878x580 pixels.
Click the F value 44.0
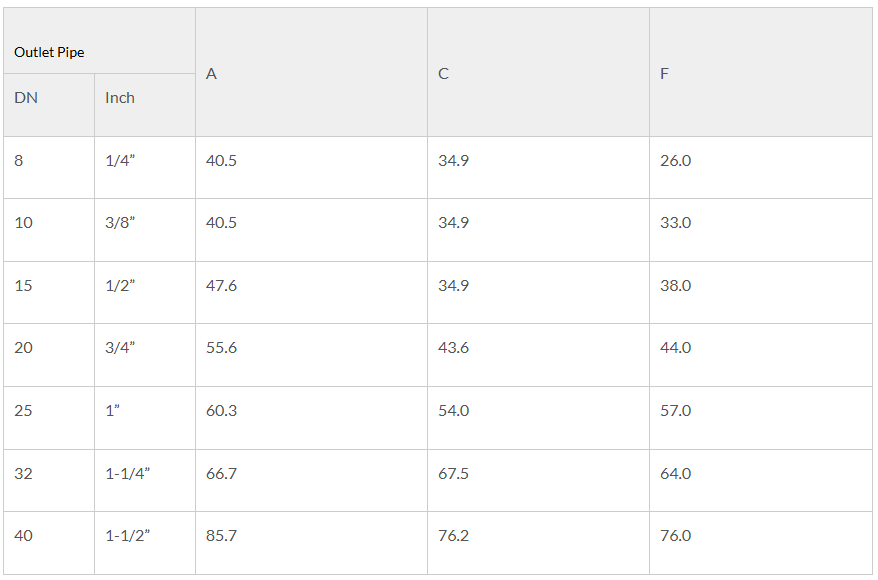coord(760,355)
